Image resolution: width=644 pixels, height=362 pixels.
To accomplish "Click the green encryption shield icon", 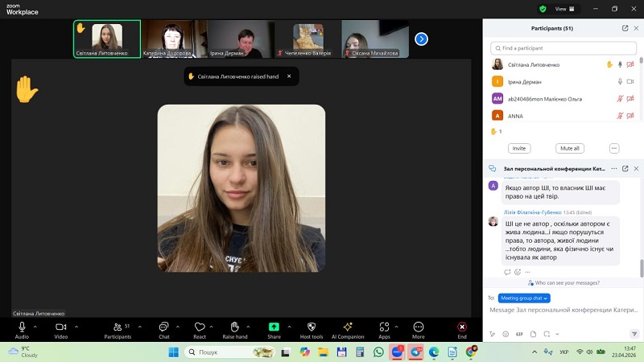I will pos(543,9).
